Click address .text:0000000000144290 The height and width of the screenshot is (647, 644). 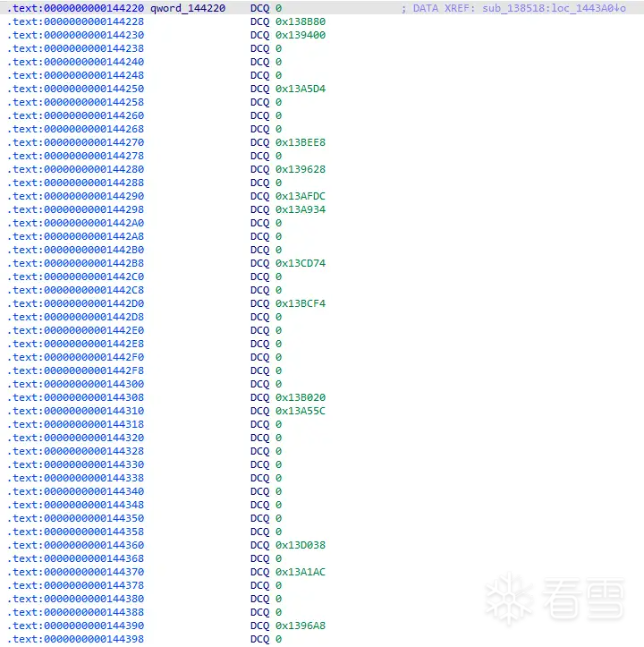point(75,196)
